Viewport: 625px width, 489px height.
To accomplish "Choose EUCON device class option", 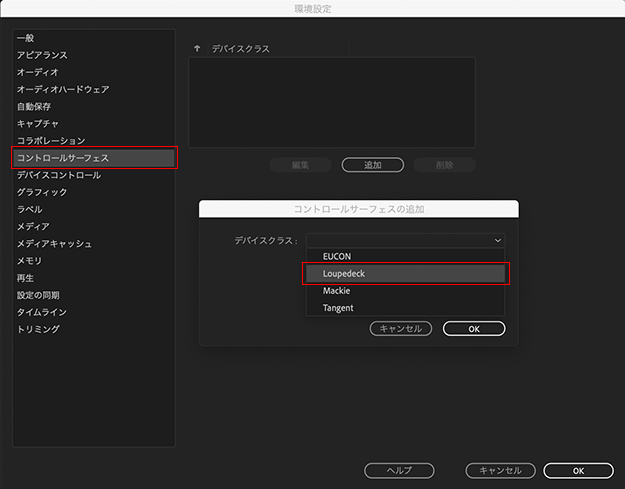I will point(406,256).
